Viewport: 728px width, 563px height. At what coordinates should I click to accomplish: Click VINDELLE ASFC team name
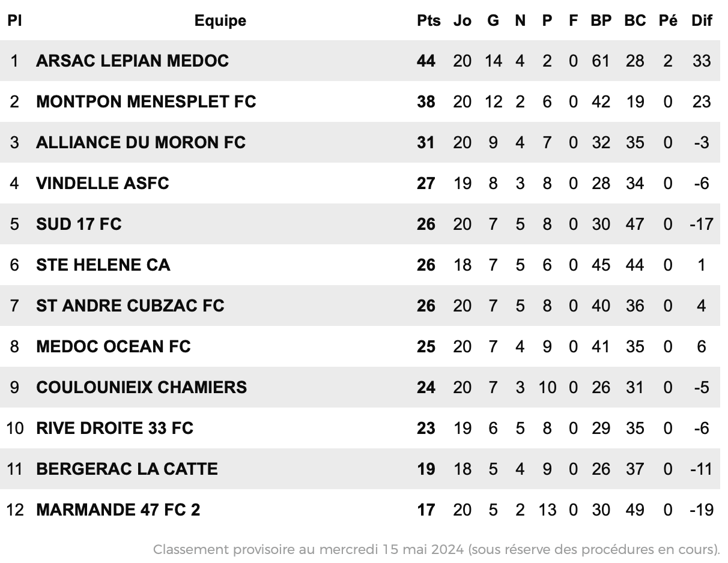(x=103, y=184)
